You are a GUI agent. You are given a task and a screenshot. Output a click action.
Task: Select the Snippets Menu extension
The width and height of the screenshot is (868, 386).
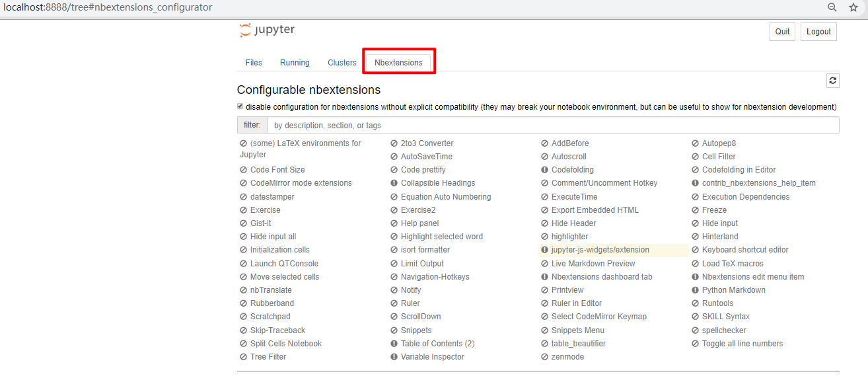pyautogui.click(x=578, y=330)
